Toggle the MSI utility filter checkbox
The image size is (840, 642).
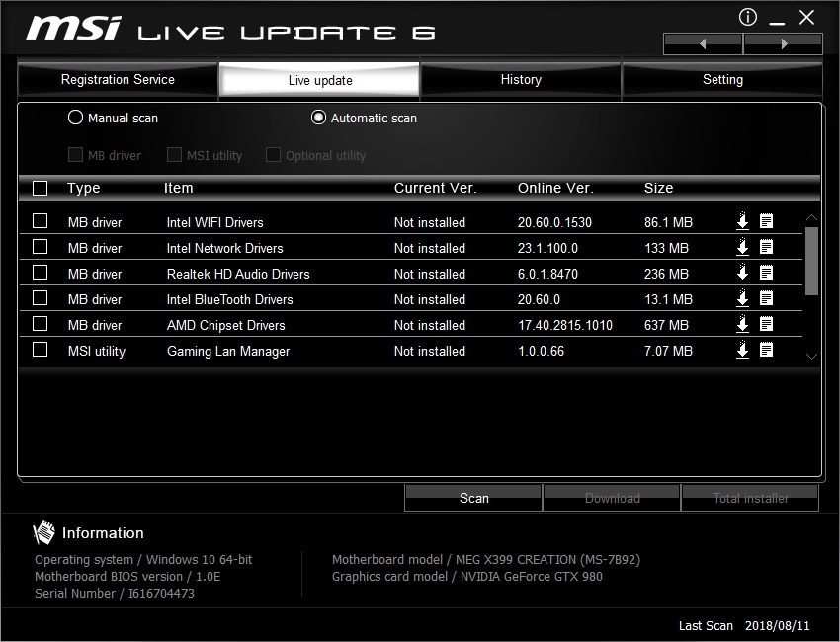[x=174, y=155]
